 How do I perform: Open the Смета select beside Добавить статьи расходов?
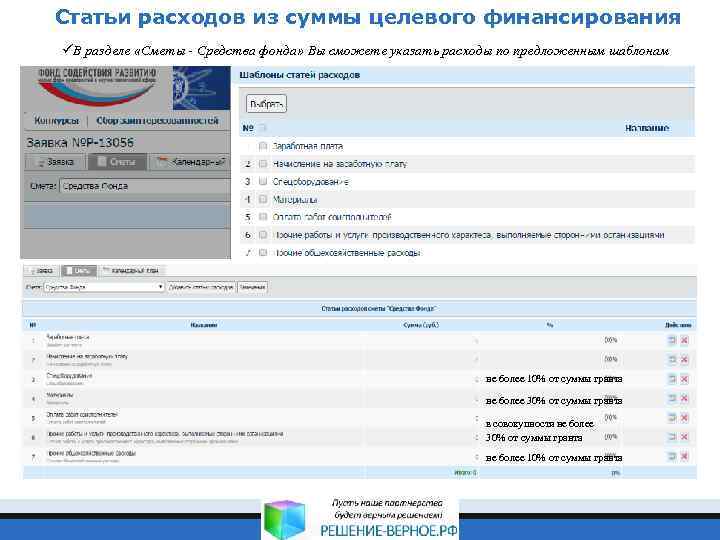(x=104, y=287)
